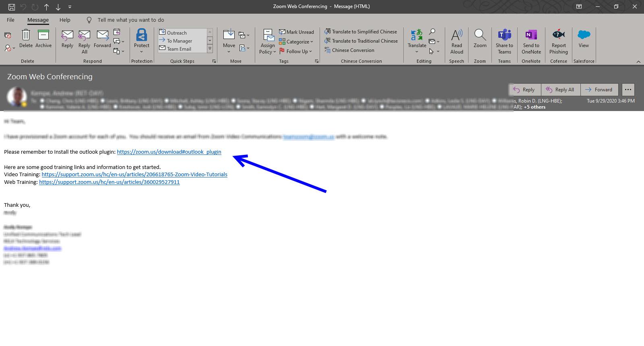Open the Zoom Outlook plugin download link
Viewport: 644px width, 346px height.
169,152
